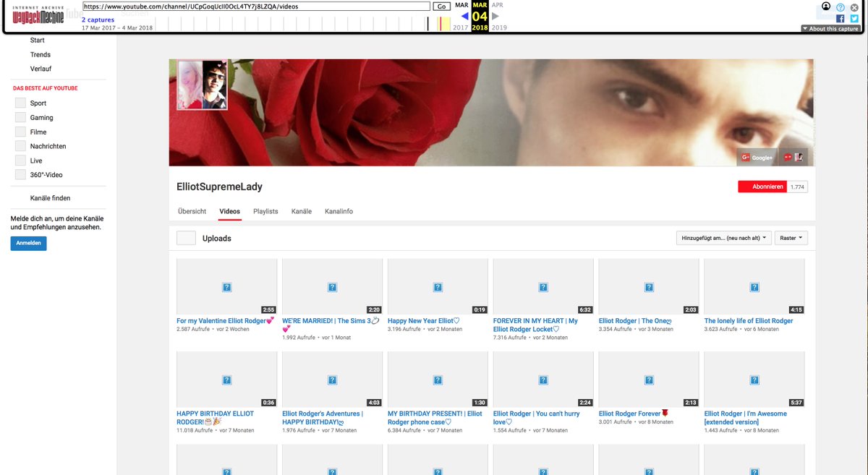868x475 pixels.
Task: Open video 'The lonely life of Elliot Rodger'
Action: (749, 321)
